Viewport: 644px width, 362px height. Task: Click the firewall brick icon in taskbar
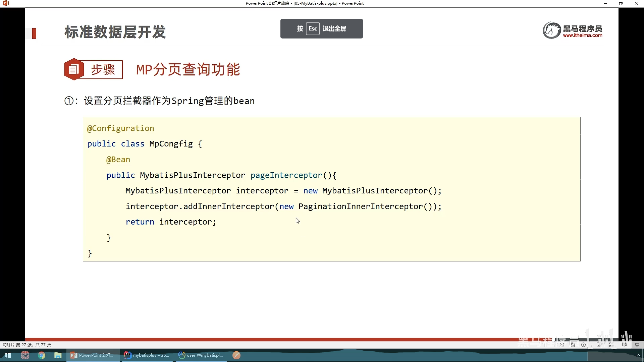pos(25,355)
